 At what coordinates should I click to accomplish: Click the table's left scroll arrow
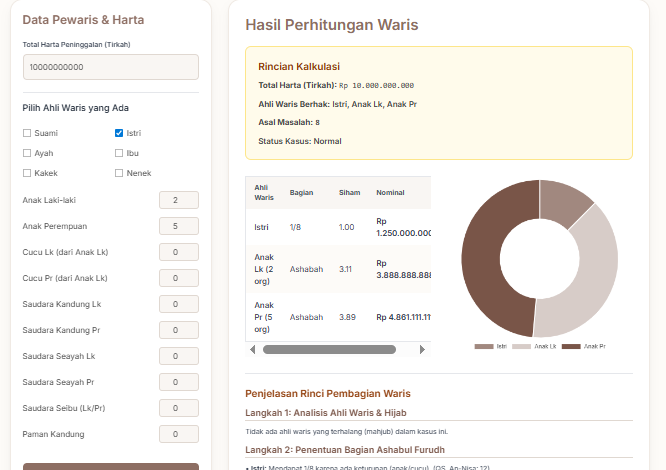point(252,349)
